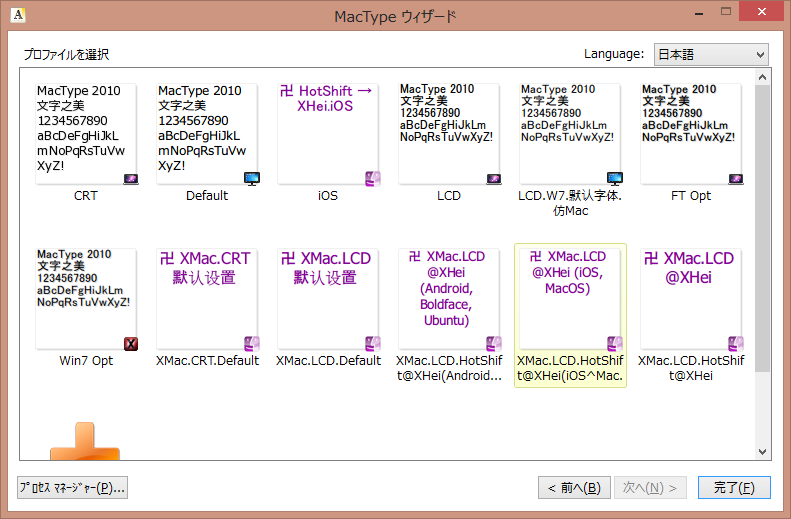Screen dimensions: 791x519
Task: Click the scrollbar up arrow in profile list
Action: pos(762,77)
